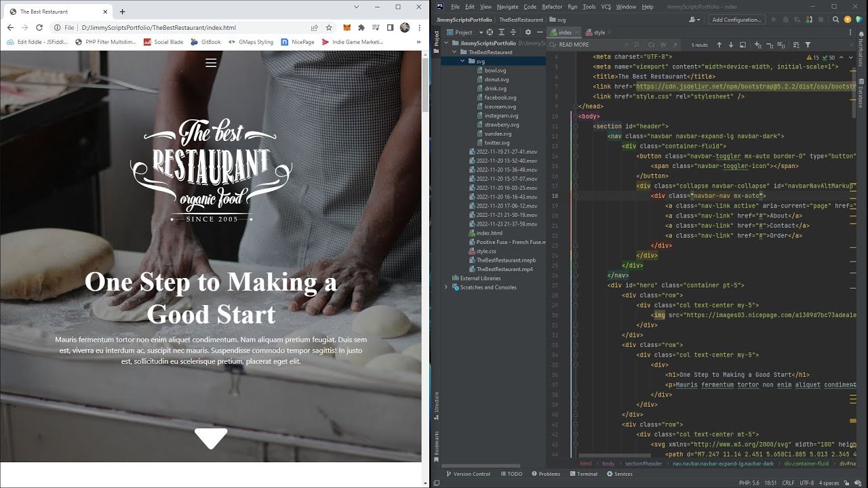
Task: Collapse the svg folder
Action: point(462,61)
